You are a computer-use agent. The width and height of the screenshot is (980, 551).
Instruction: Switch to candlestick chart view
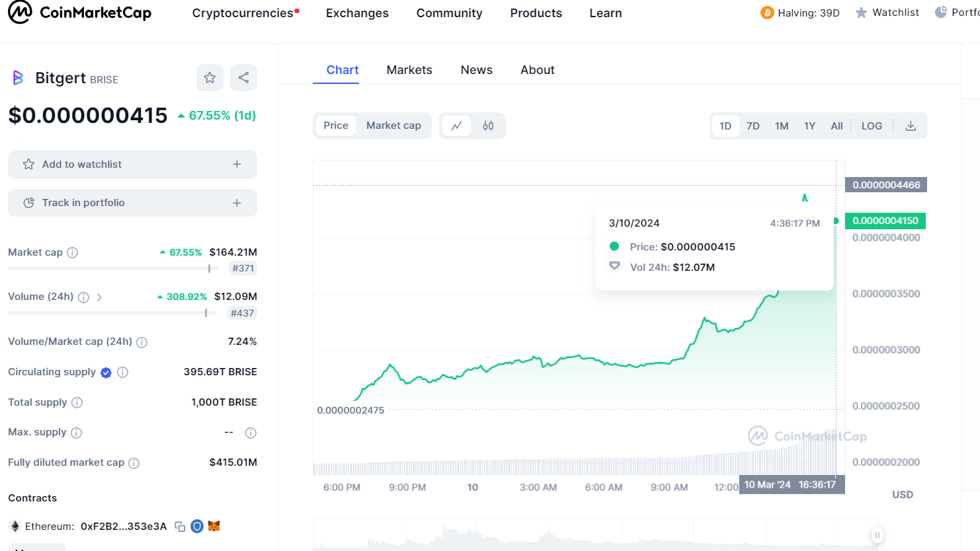pos(488,126)
